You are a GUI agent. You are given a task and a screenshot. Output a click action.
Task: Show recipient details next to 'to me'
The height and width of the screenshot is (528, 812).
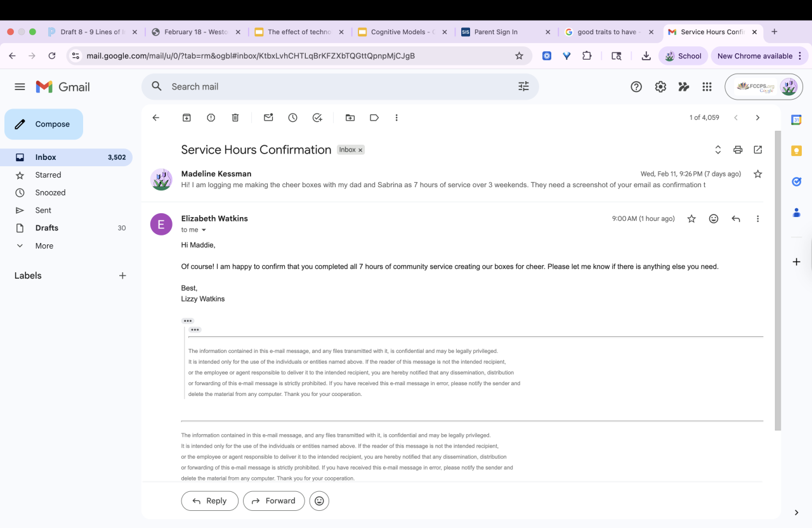tap(204, 230)
